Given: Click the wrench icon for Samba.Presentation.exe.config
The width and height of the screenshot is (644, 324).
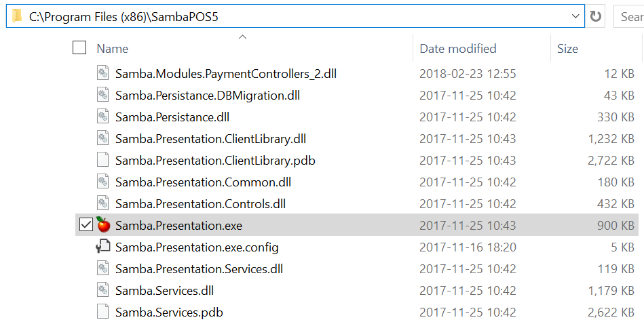Looking at the screenshot, I should (103, 247).
